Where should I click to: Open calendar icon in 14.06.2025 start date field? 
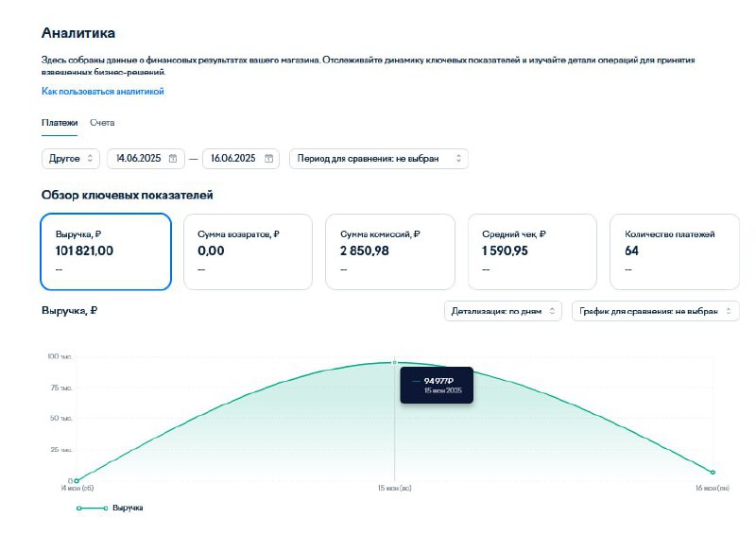click(173, 158)
